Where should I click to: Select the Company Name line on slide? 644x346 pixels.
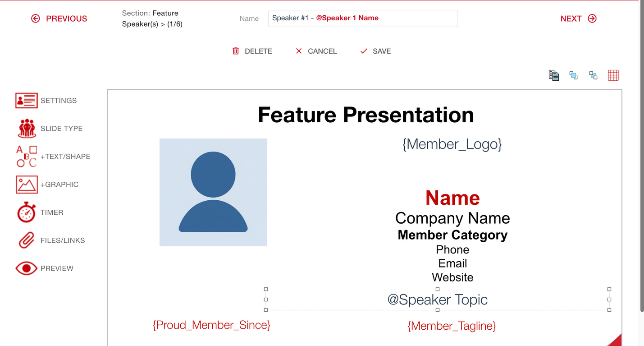click(x=452, y=218)
